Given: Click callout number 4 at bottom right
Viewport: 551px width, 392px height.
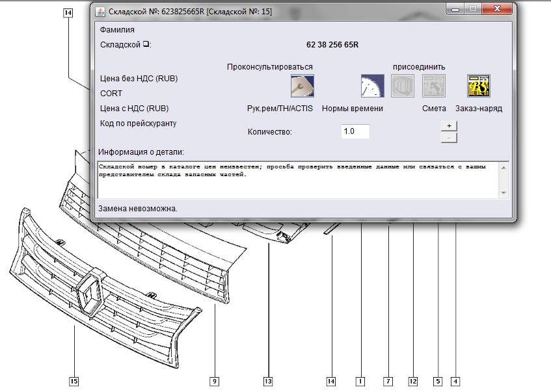Looking at the screenshot, I should [455, 381].
